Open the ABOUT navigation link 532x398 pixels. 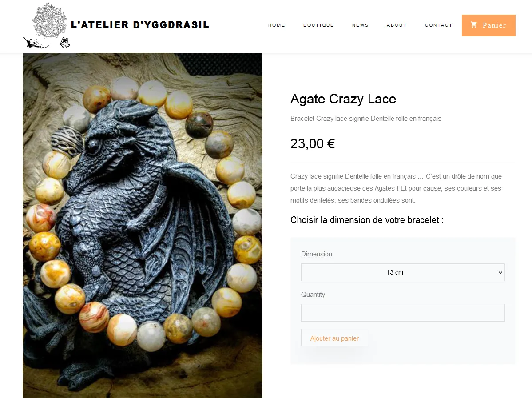[x=397, y=25]
